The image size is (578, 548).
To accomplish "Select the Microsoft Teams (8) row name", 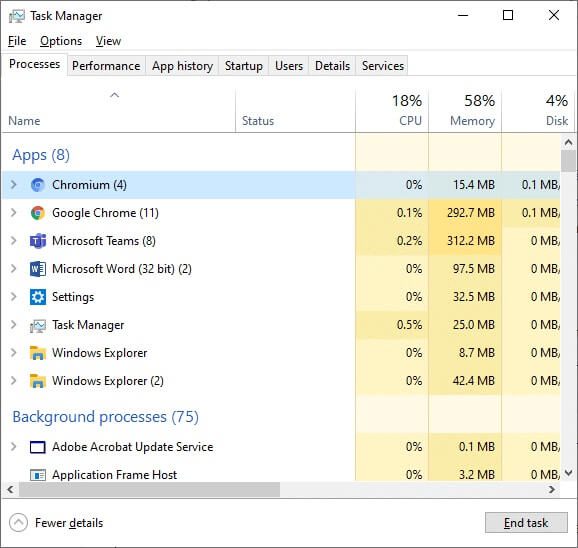I will click(x=104, y=241).
